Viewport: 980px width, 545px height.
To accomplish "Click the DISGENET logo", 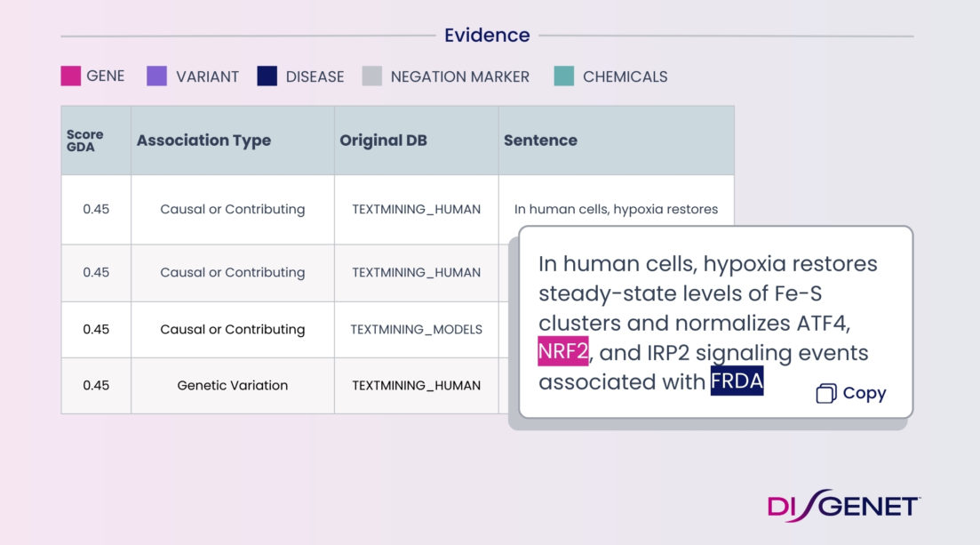I will pos(843,506).
